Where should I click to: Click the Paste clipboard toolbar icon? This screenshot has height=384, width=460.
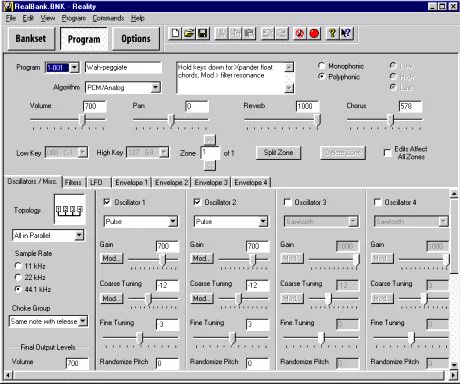click(249, 33)
